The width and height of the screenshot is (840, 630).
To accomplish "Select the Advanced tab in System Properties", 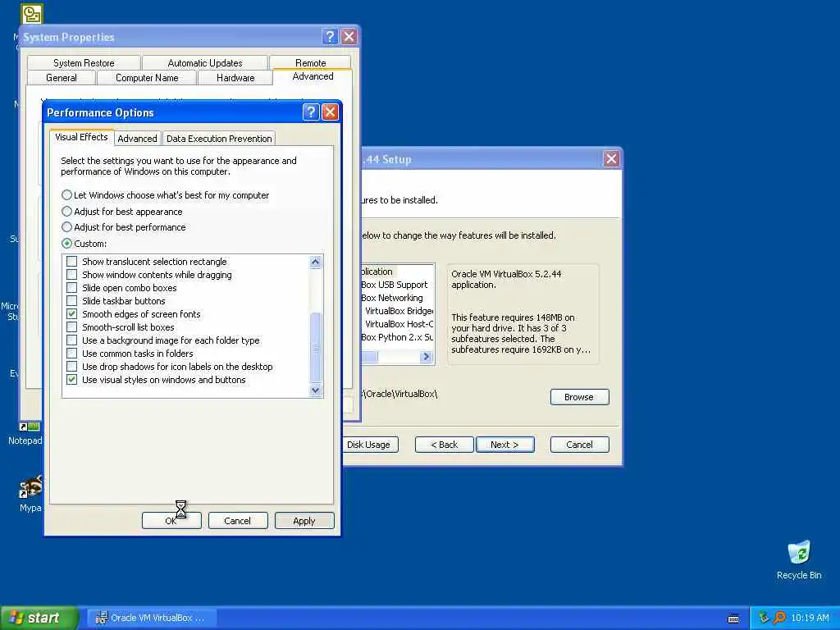I will (x=313, y=76).
